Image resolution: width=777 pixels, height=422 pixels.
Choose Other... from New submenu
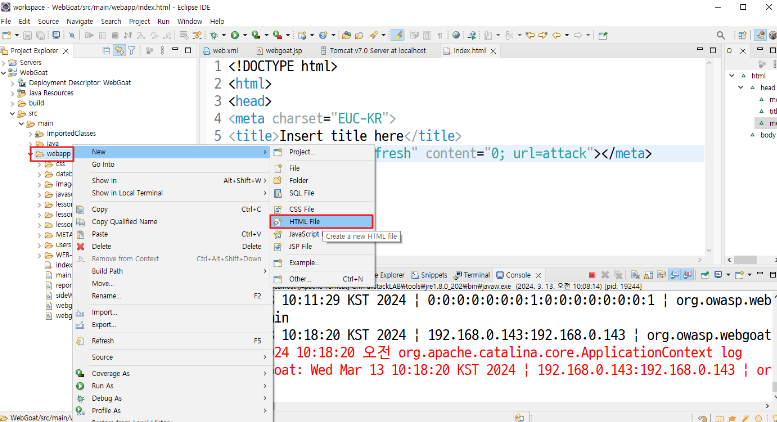(322, 279)
